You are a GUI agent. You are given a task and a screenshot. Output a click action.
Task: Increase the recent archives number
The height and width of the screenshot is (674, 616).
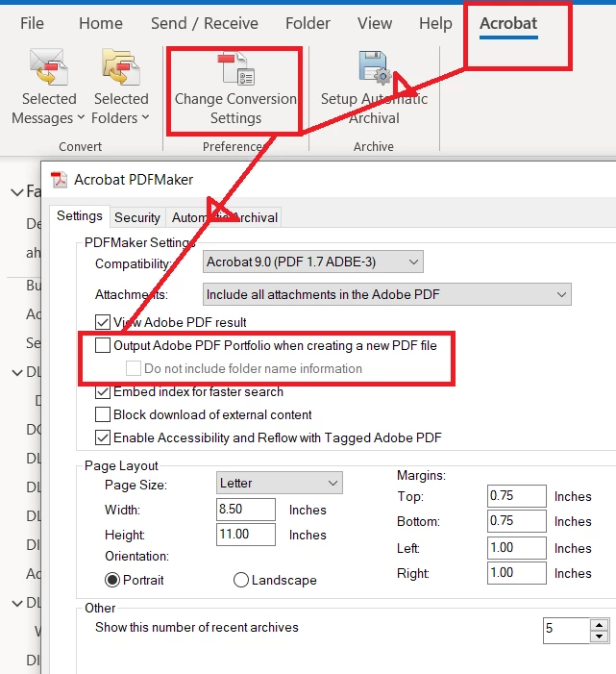(x=600, y=625)
